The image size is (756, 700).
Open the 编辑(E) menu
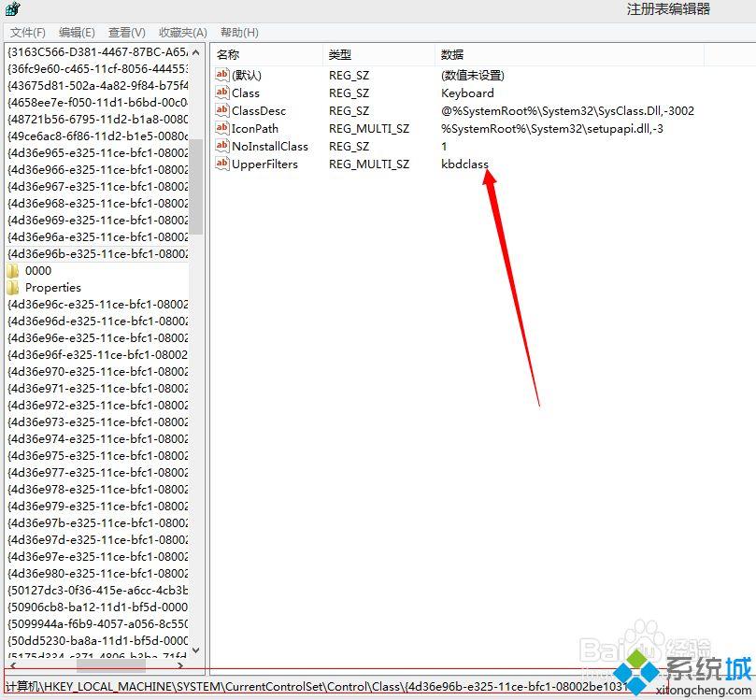click(77, 33)
